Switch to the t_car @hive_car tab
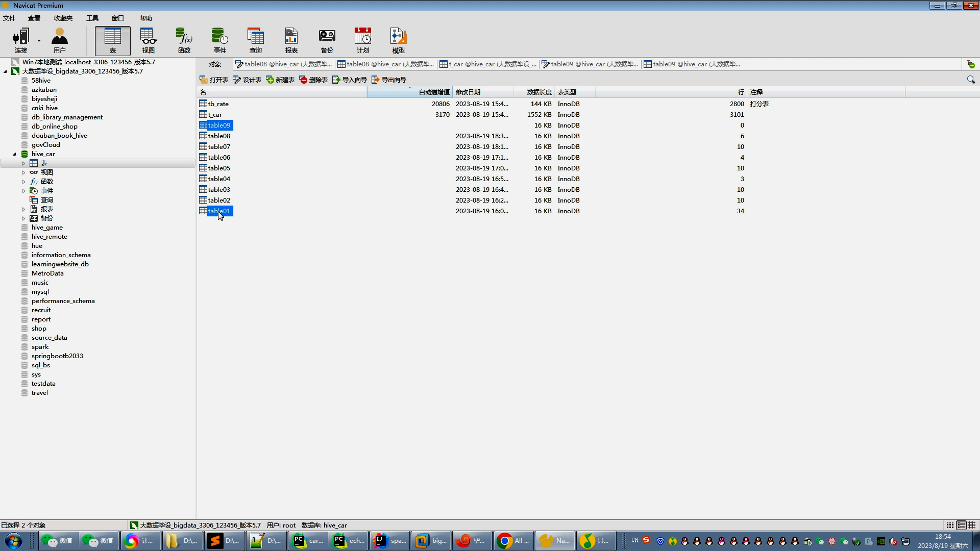The width and height of the screenshot is (980, 551). (x=488, y=64)
